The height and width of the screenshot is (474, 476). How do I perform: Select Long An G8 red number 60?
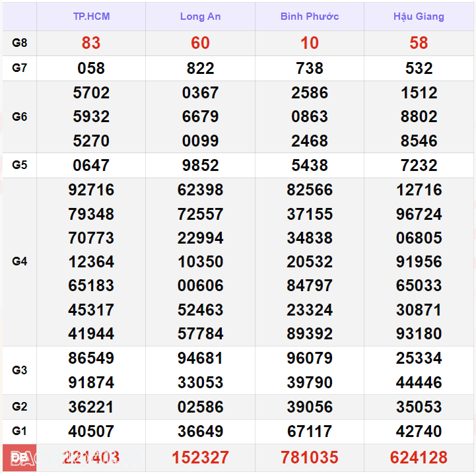point(200,43)
